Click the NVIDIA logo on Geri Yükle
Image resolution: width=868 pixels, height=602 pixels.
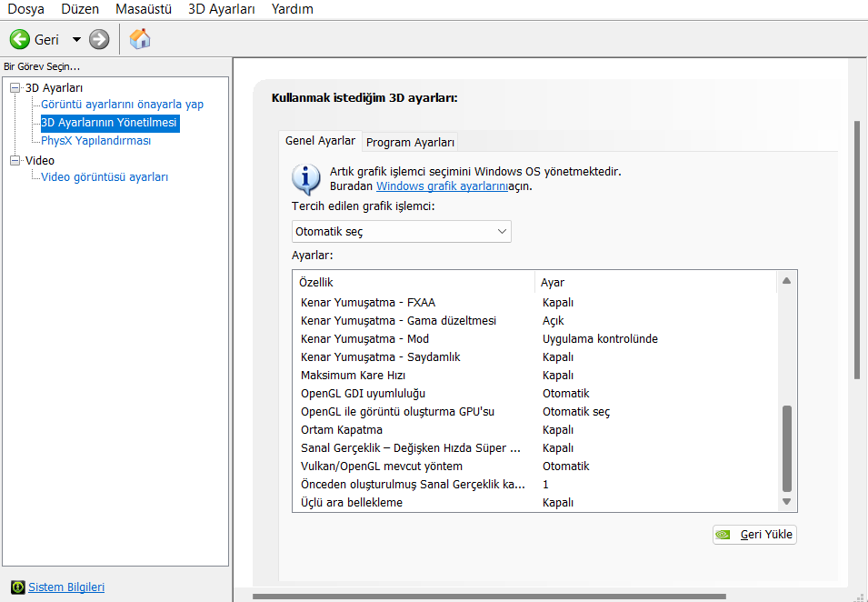coord(723,535)
